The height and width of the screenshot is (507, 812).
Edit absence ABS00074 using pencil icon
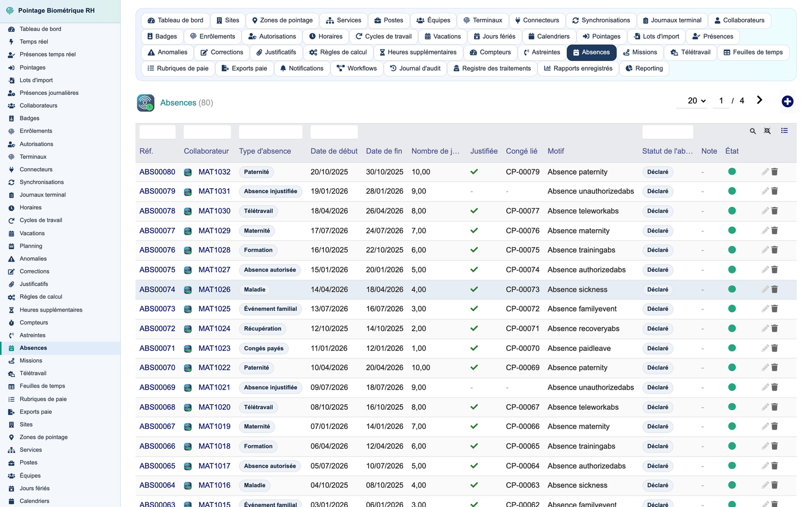click(x=765, y=290)
